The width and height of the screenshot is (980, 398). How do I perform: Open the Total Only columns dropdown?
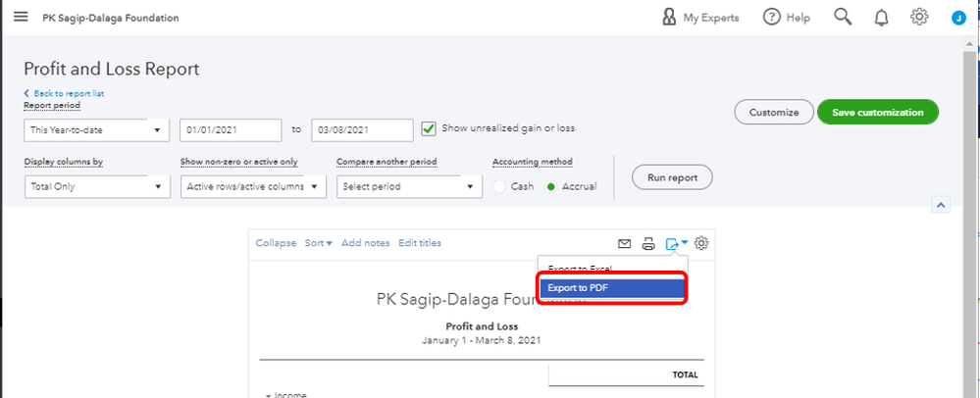[97, 187]
